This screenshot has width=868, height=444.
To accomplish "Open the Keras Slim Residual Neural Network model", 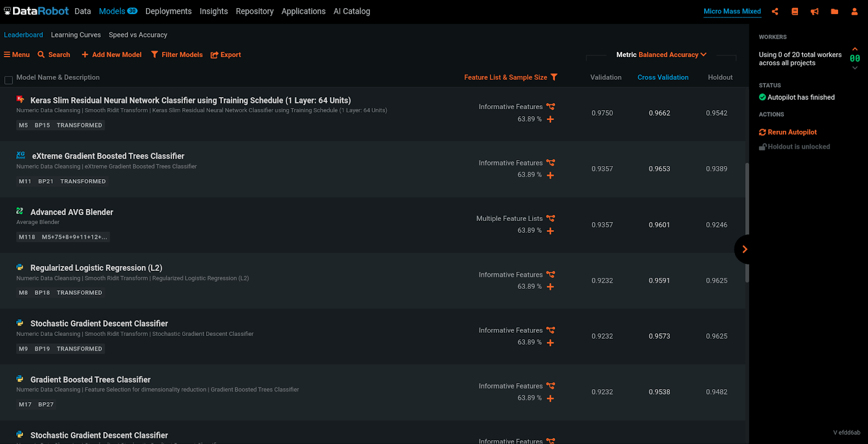I will (x=190, y=100).
